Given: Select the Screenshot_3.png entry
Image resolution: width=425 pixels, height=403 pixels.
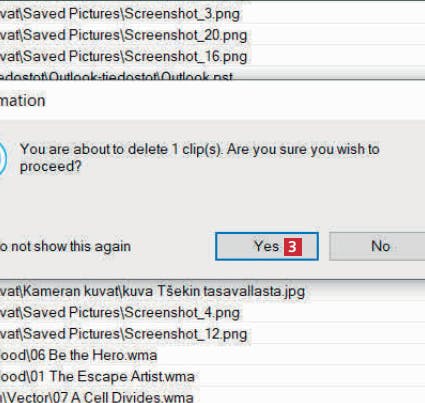Looking at the screenshot, I should (x=212, y=14).
